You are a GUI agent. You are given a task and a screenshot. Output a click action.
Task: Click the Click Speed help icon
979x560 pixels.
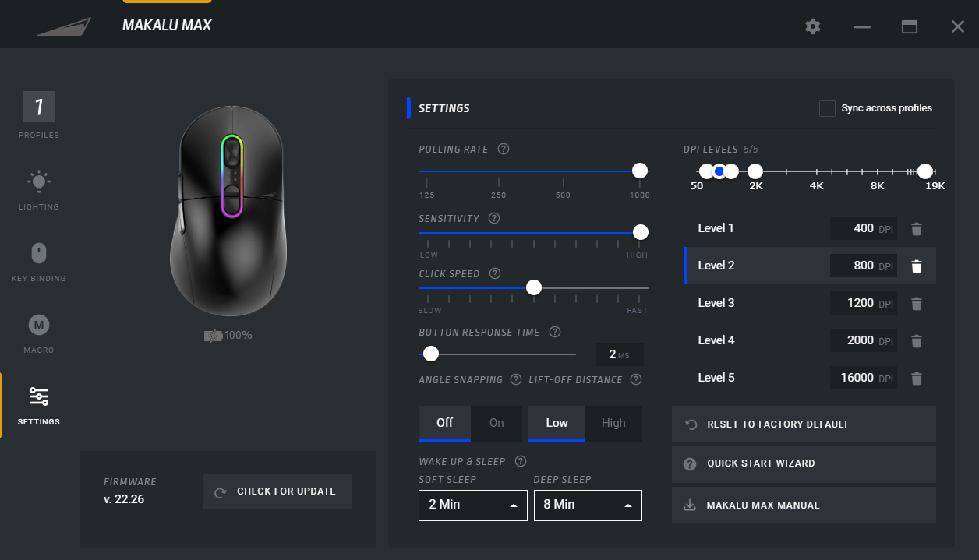coord(495,273)
